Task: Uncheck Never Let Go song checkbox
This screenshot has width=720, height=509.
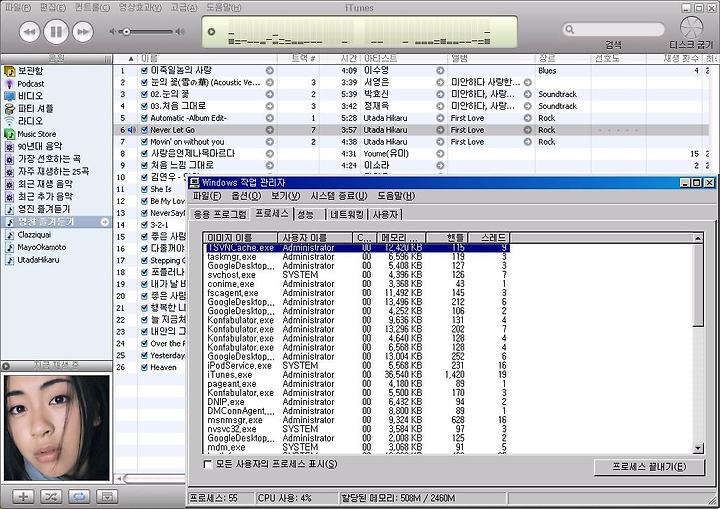Action: tap(144, 130)
